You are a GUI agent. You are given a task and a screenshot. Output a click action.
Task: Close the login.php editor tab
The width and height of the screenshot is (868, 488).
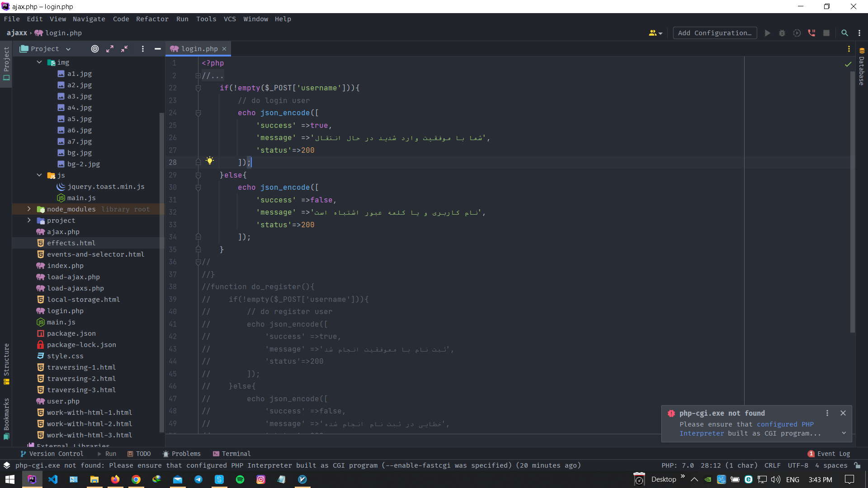tap(224, 49)
